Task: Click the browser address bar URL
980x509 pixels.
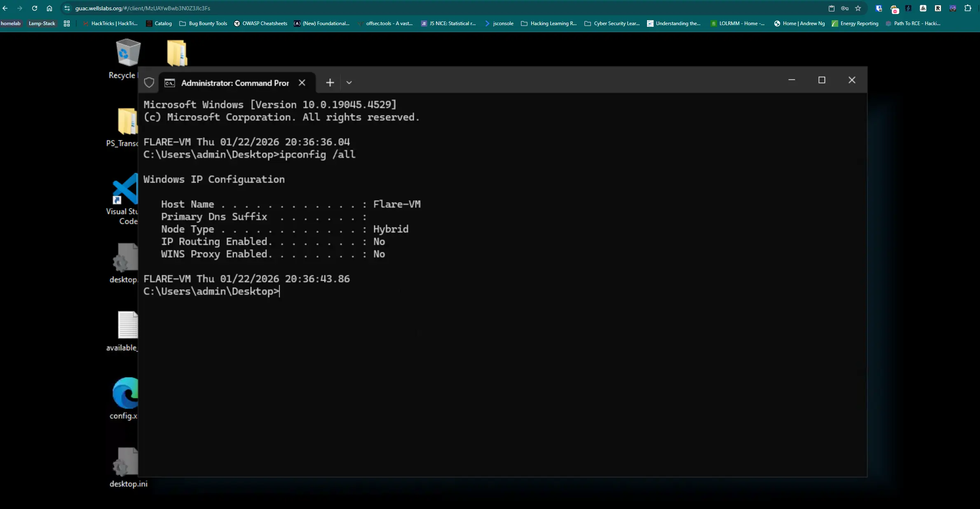Action: pos(143,8)
